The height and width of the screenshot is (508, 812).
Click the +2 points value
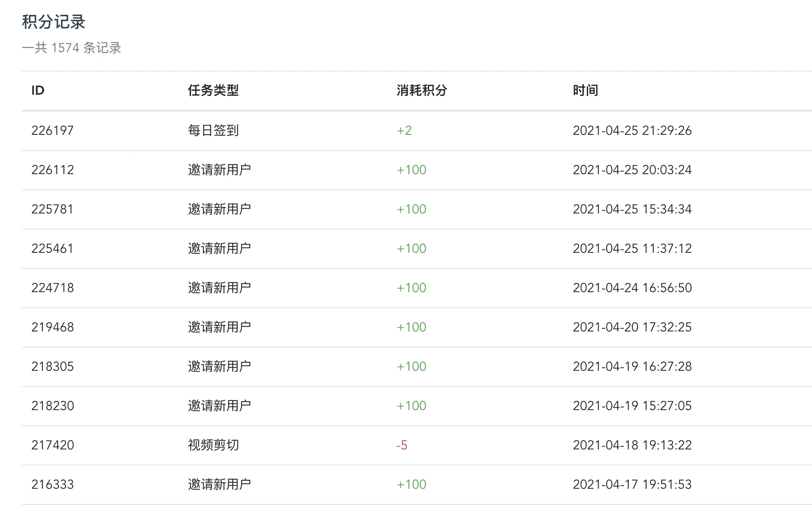click(404, 130)
